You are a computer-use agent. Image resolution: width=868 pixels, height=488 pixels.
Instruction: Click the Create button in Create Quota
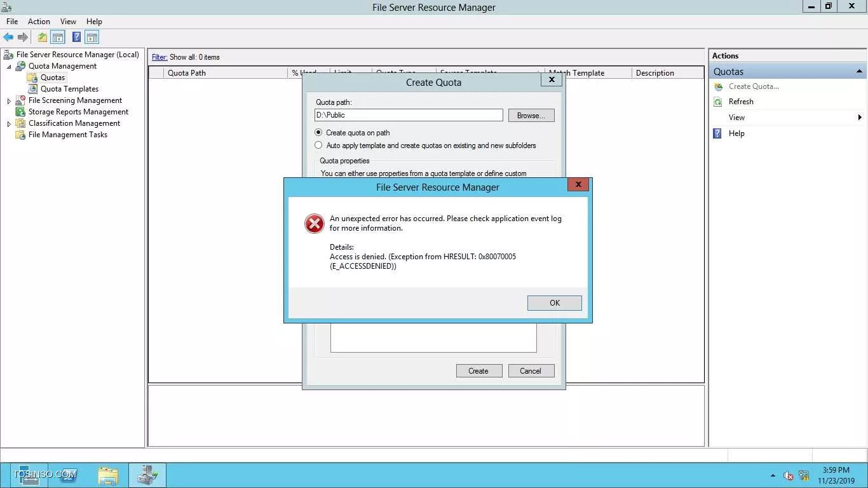point(479,371)
